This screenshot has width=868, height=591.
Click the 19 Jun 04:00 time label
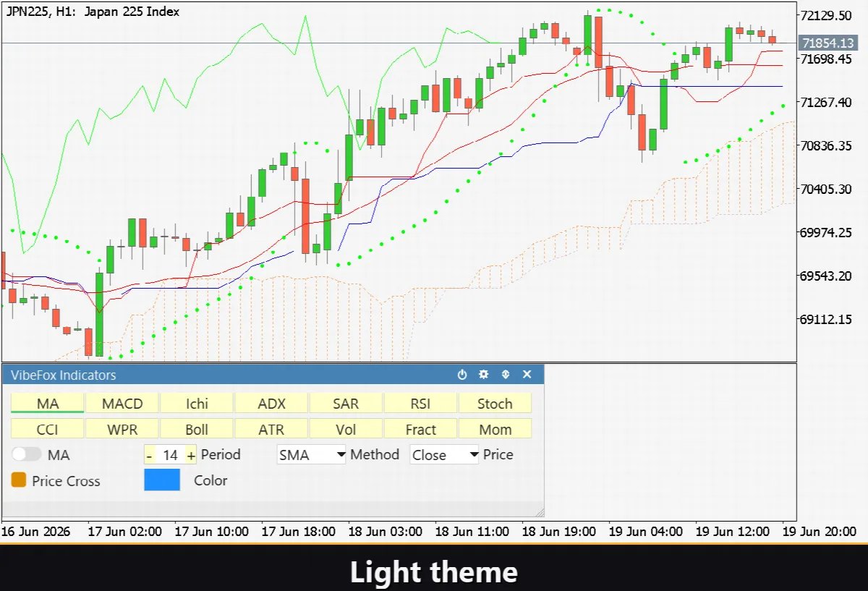pyautogui.click(x=644, y=531)
